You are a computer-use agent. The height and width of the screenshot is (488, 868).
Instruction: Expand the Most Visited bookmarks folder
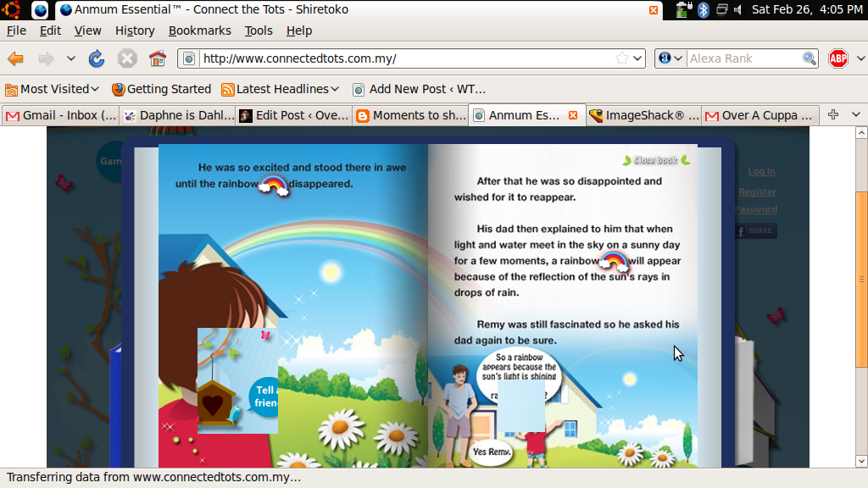[52, 89]
